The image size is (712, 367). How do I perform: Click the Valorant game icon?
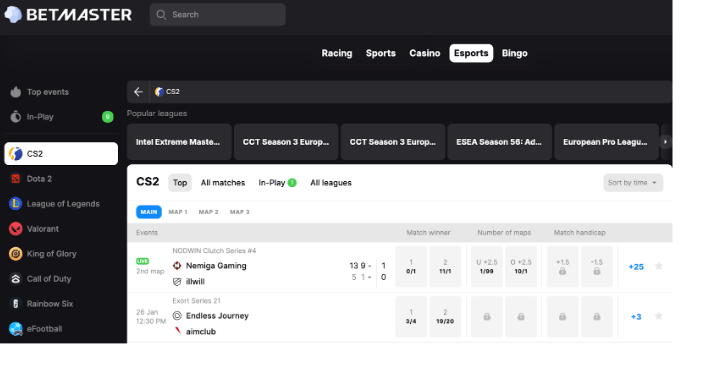(16, 228)
